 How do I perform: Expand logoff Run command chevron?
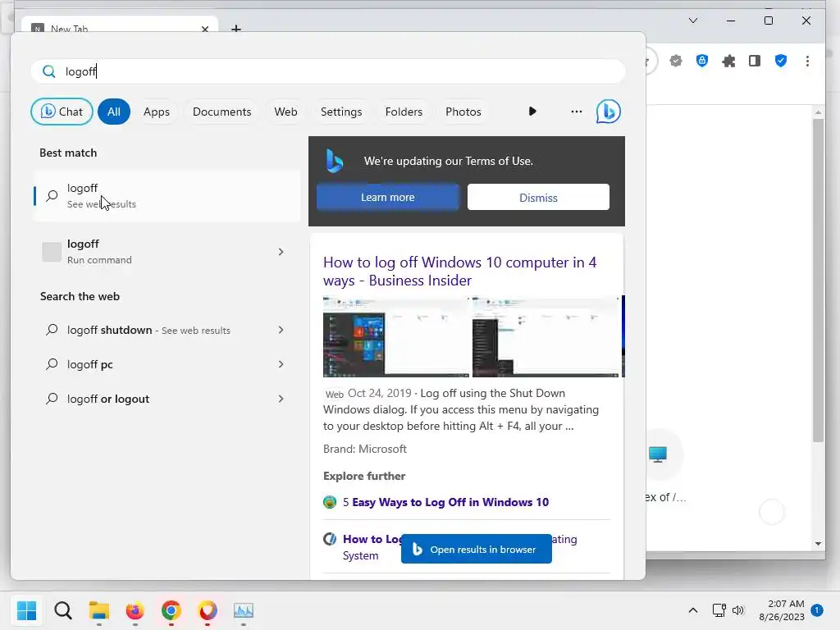click(281, 252)
